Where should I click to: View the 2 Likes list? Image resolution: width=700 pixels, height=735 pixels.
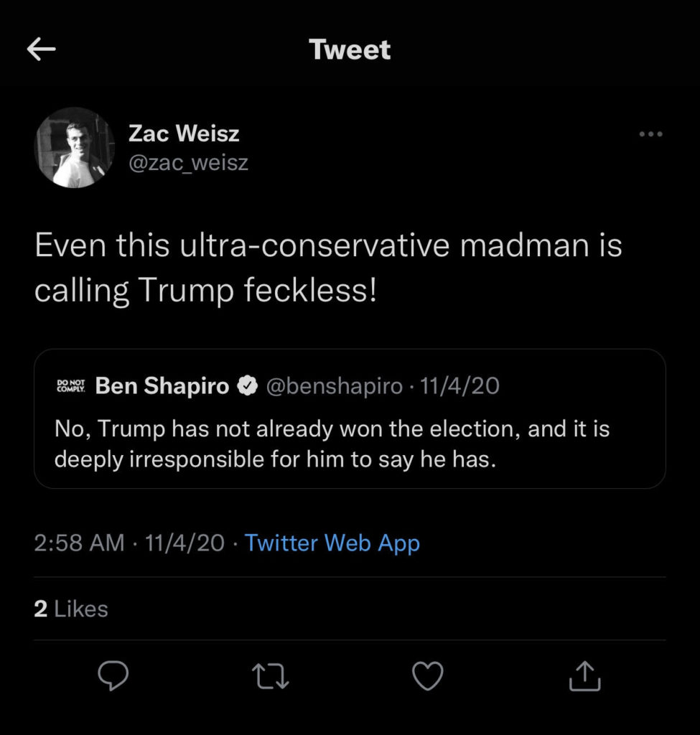(x=71, y=609)
